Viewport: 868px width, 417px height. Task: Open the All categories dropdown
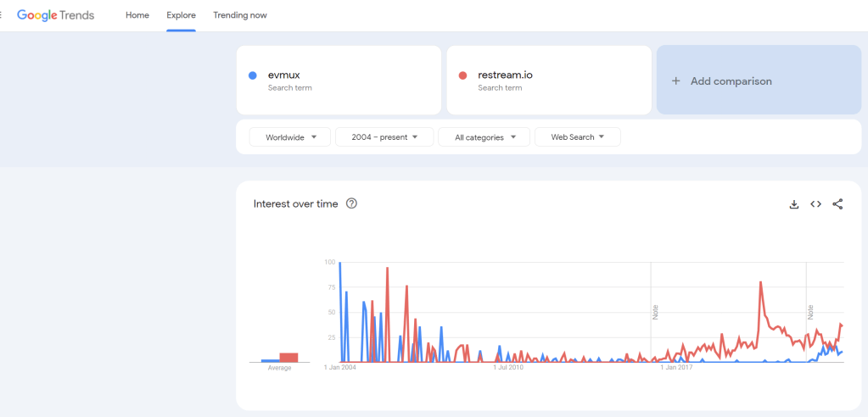(484, 137)
